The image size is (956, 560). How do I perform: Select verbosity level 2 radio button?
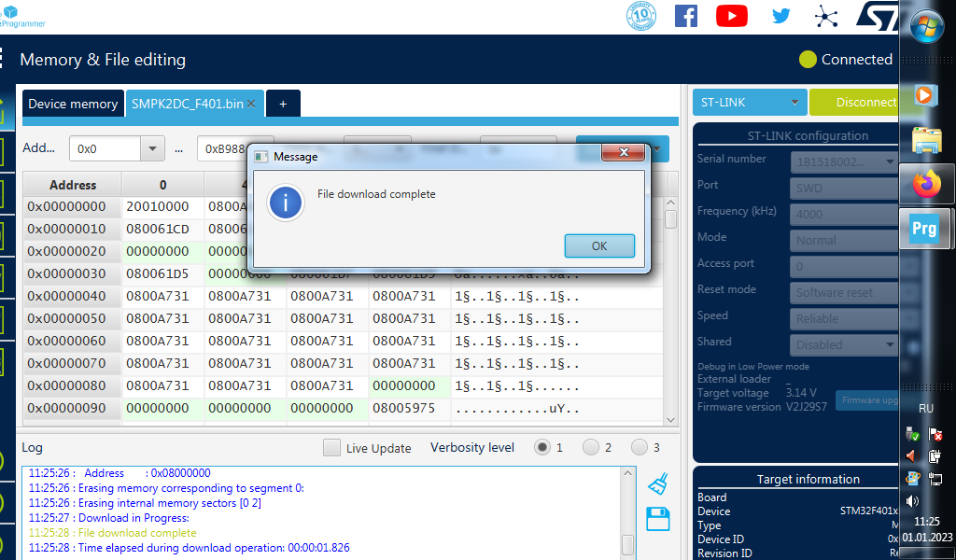pos(591,447)
